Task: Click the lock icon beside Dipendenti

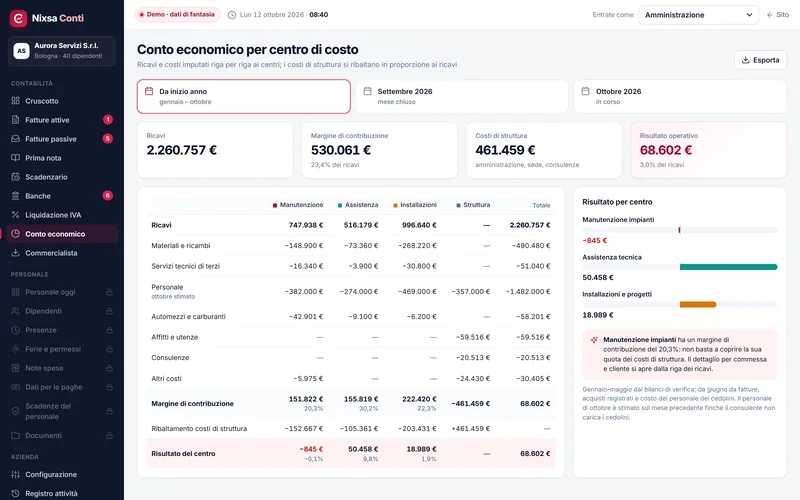Action: pyautogui.click(x=109, y=311)
